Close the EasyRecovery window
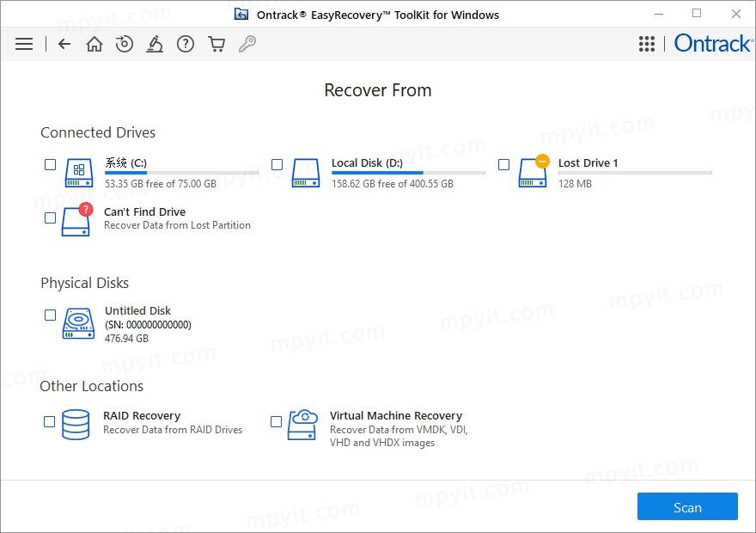The image size is (756, 533). pyautogui.click(x=735, y=14)
